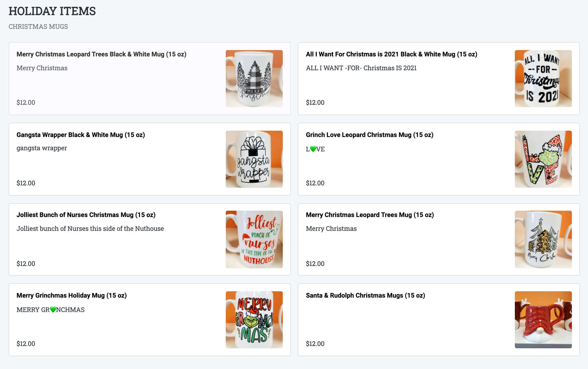Image resolution: width=588 pixels, height=369 pixels.
Task: Open the Grinch Love Leopard Christmas Mug title
Action: [x=369, y=135]
